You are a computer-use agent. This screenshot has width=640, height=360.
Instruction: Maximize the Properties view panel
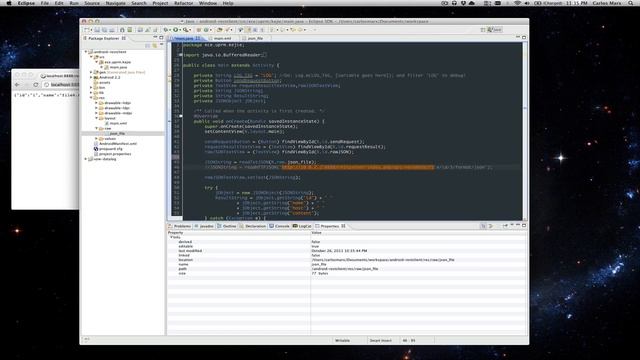click(524, 225)
